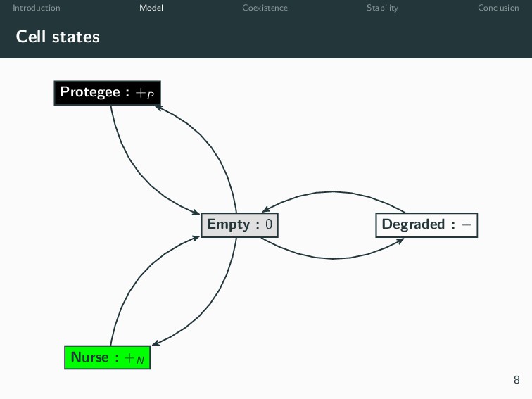Click the slide number 8

(x=517, y=380)
